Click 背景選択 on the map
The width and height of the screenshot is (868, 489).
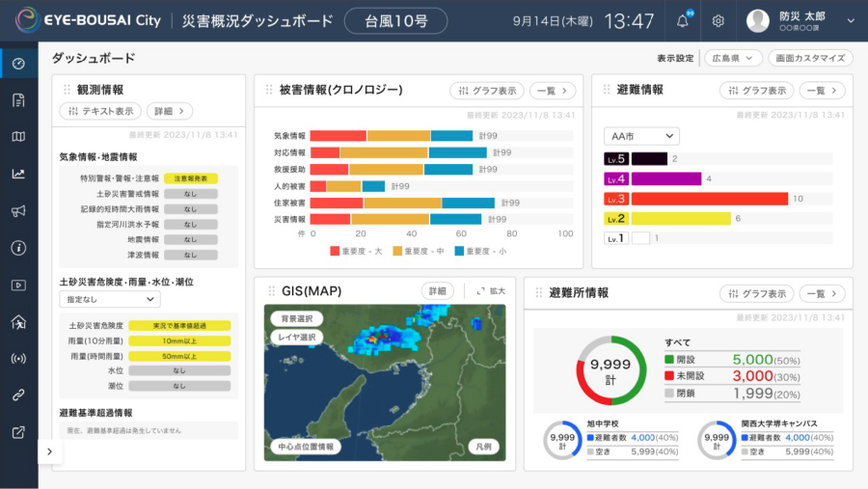297,319
